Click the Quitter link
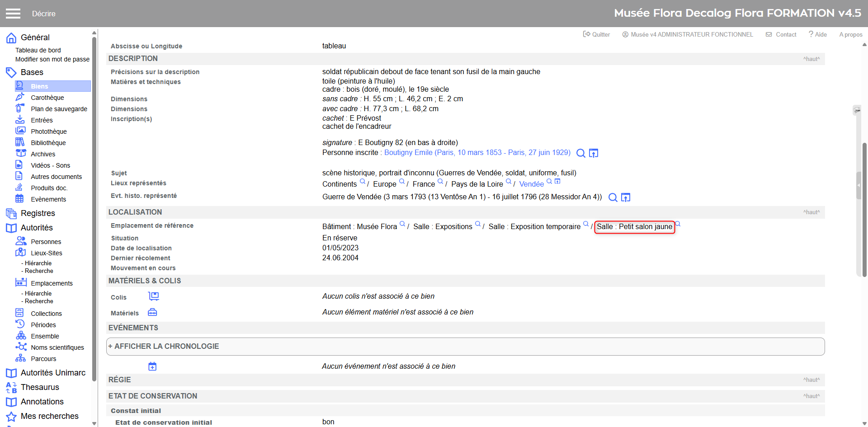The image size is (868, 427). coord(597,35)
